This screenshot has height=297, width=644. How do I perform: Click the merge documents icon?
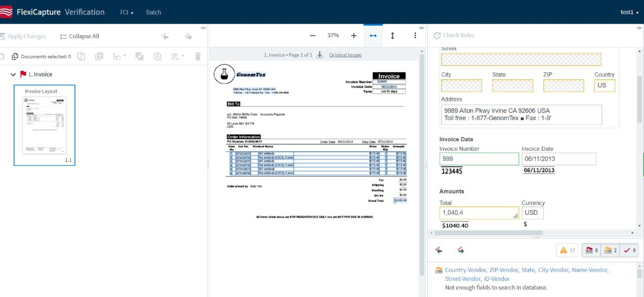[x=139, y=56]
